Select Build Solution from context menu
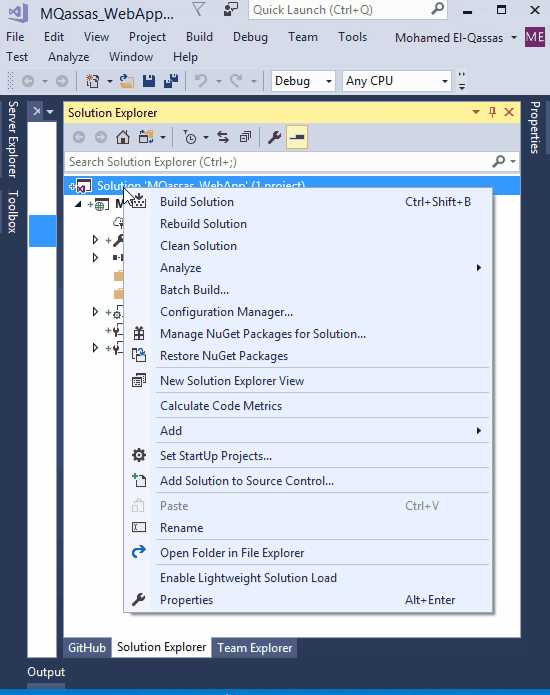550x695 pixels. (x=308, y=202)
